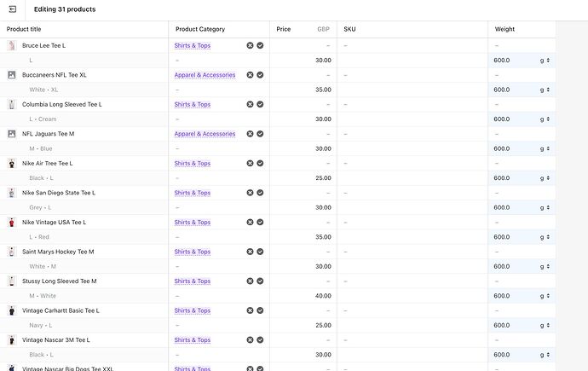Accept category for Nike San Diego State Tee
Image resolution: width=588 pixels, height=371 pixels.
click(260, 193)
